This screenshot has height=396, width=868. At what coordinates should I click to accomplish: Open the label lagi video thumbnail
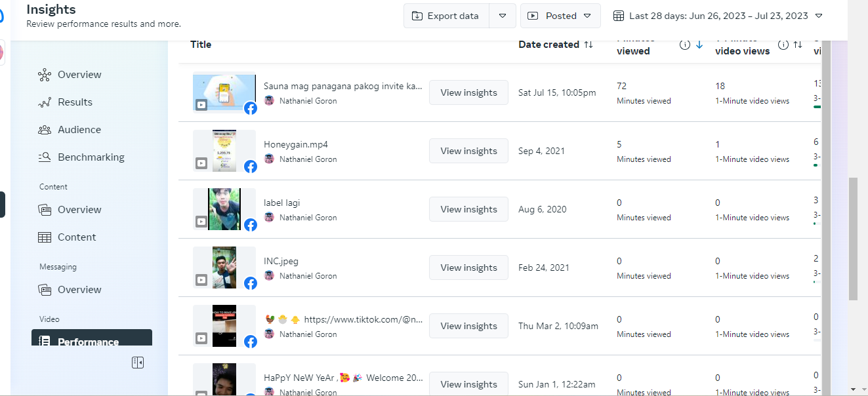[224, 209]
